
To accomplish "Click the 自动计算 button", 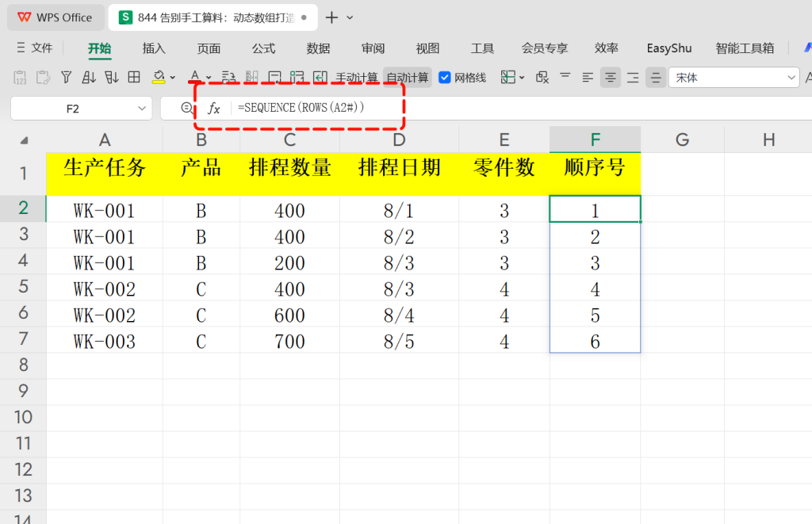I will 408,78.
